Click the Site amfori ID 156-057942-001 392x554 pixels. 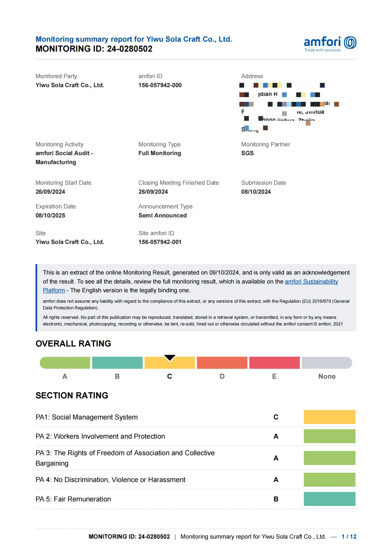[160, 242]
